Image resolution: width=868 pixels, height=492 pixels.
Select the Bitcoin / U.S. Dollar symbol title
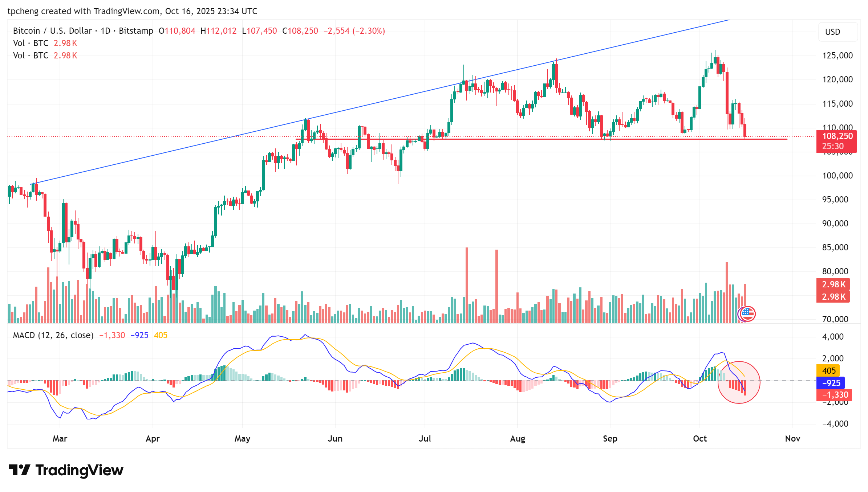click(x=53, y=31)
